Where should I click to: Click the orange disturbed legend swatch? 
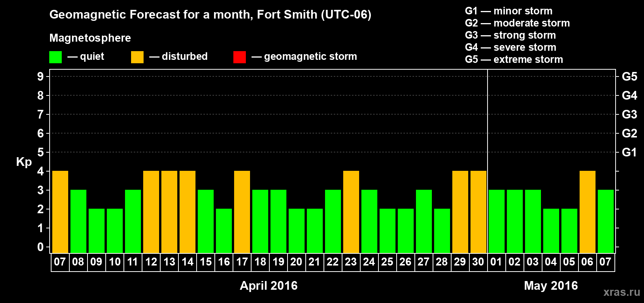tap(137, 57)
